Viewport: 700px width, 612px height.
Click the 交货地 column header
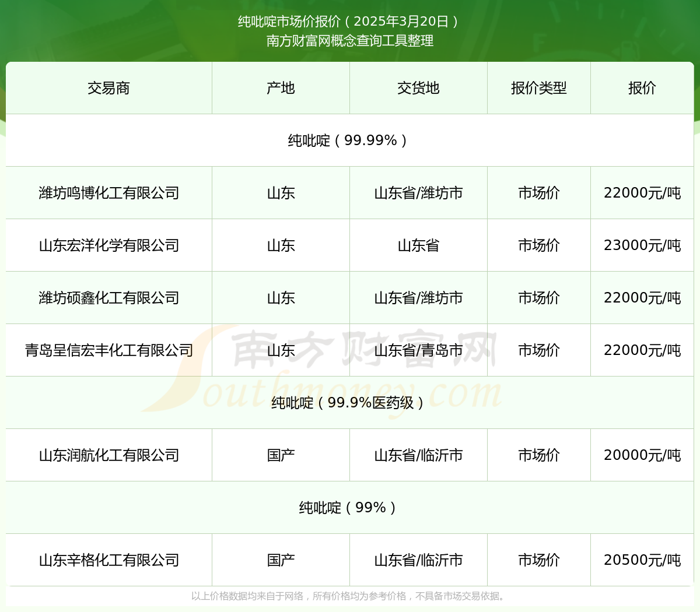[418, 88]
